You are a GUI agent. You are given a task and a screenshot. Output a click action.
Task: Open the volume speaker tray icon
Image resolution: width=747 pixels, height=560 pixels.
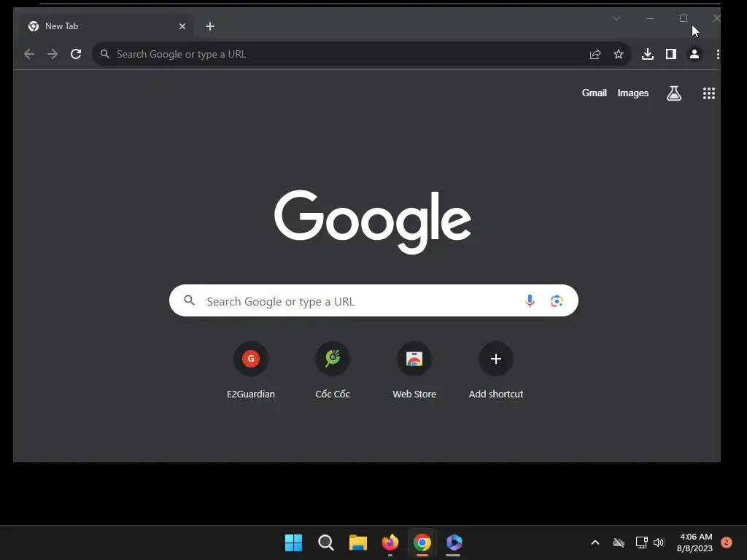pyautogui.click(x=659, y=542)
